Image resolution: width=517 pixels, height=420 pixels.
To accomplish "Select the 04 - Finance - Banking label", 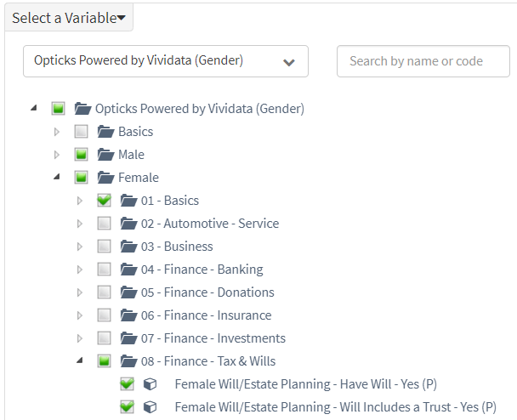I will pyautogui.click(x=202, y=270).
